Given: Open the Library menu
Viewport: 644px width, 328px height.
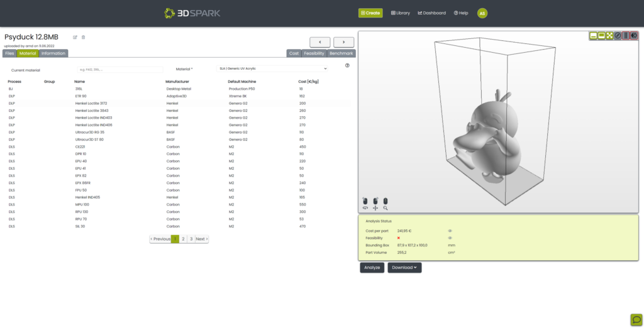Looking at the screenshot, I should pyautogui.click(x=401, y=13).
